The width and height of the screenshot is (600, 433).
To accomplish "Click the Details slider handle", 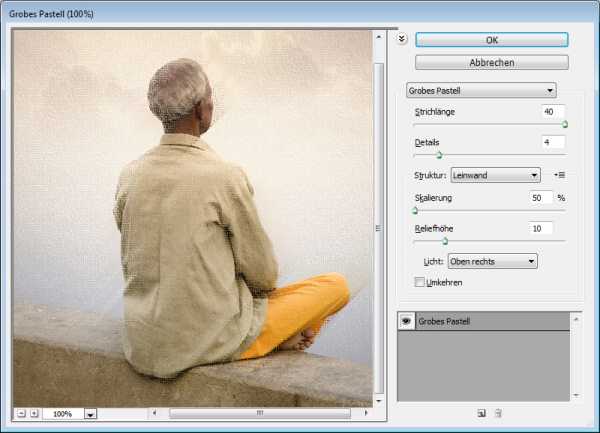I will click(439, 155).
